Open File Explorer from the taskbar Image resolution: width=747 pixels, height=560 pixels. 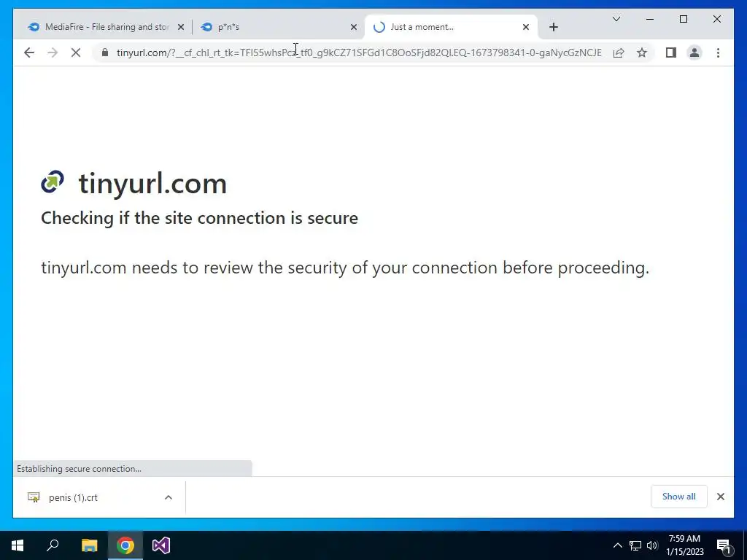pyautogui.click(x=89, y=545)
